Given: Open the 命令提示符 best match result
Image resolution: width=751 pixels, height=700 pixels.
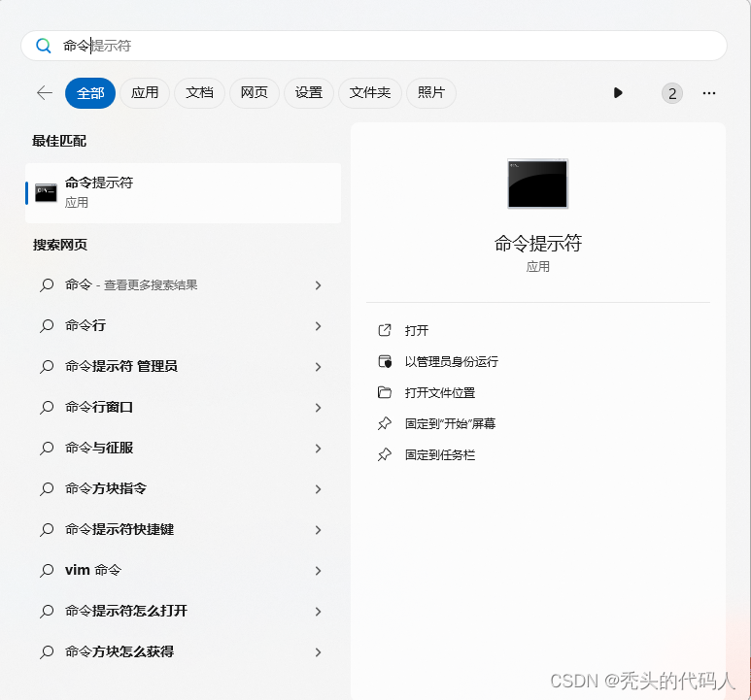Looking at the screenshot, I should pyautogui.click(x=183, y=193).
